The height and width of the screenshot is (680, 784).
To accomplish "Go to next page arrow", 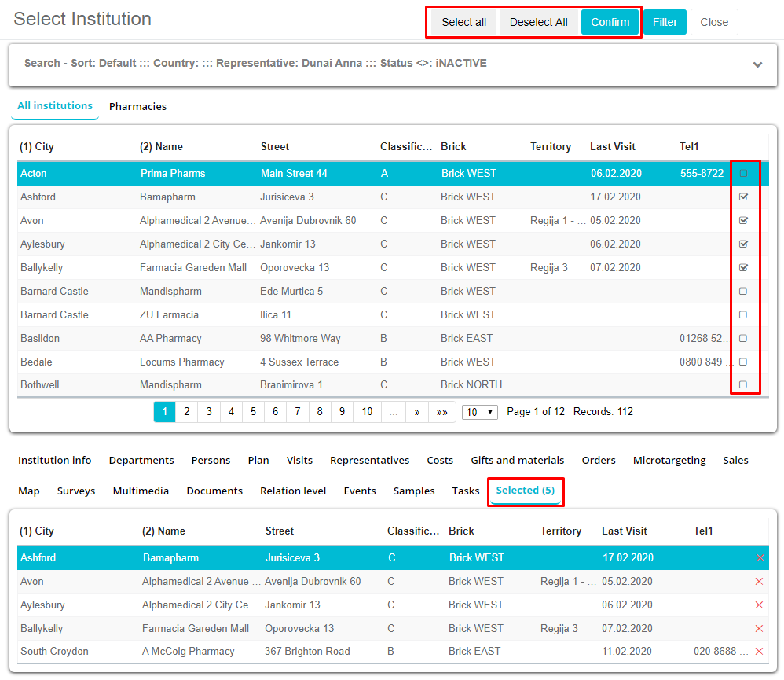I will [x=416, y=412].
